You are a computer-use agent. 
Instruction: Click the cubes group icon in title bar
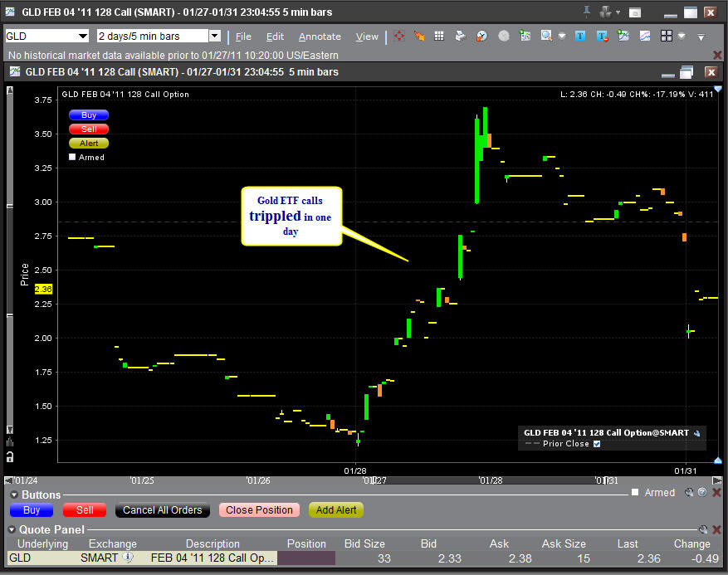pyautogui.click(x=605, y=12)
